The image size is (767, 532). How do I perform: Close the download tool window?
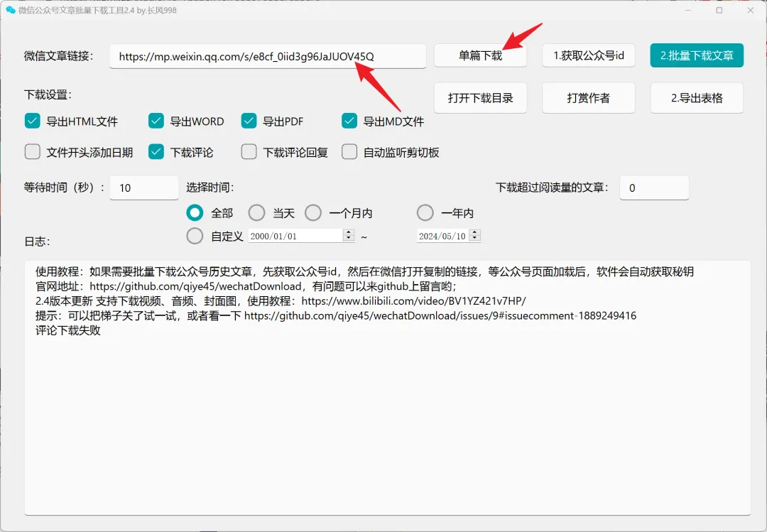click(751, 10)
